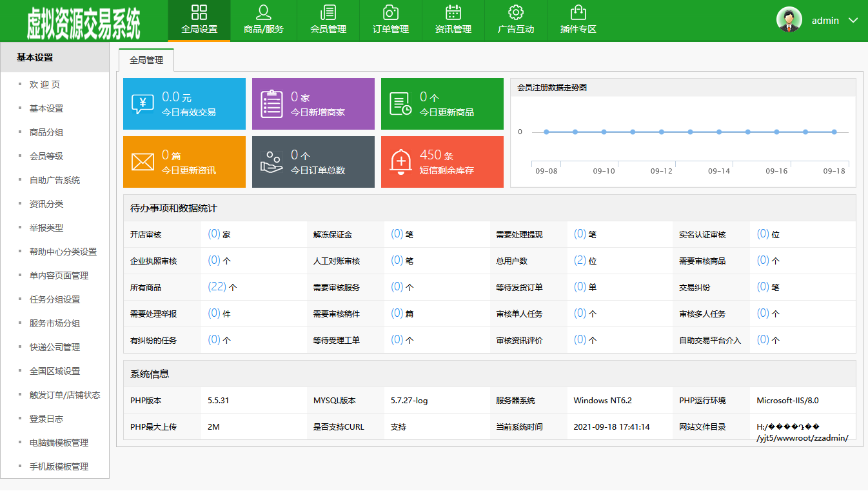
Task: Open 基本设置 in the sidebar list
Action: pyautogui.click(x=46, y=108)
